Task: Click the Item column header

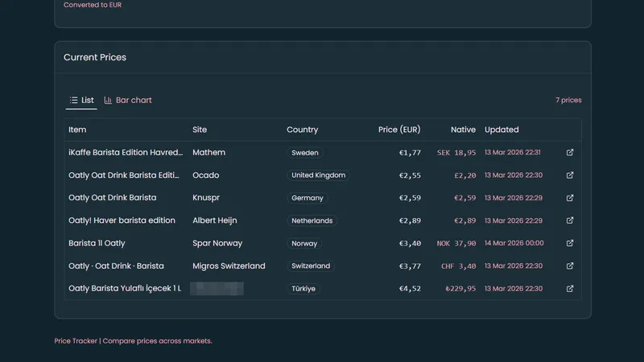Action: click(77, 130)
